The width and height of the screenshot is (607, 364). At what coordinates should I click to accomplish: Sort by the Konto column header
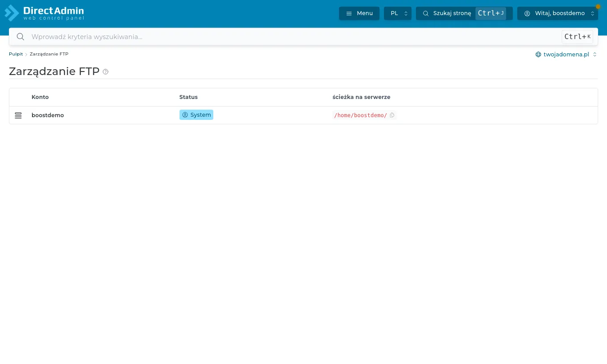tap(40, 97)
